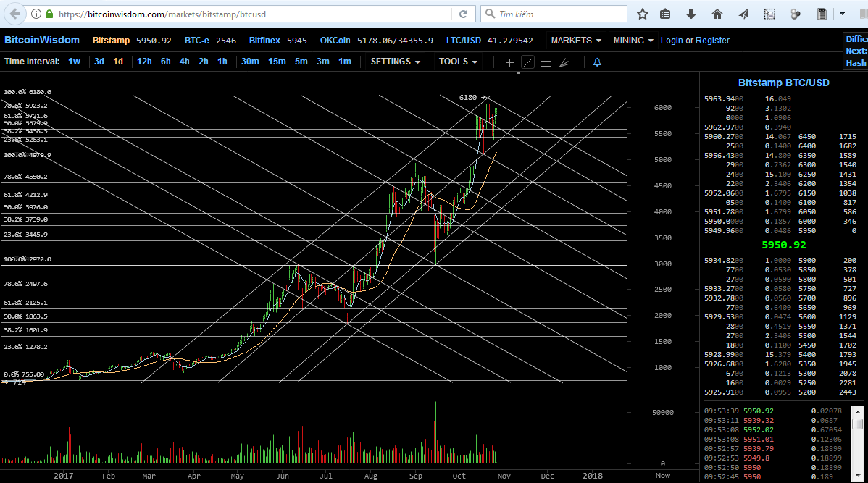Viewport: 868px width, 483px height.
Task: Click the 78.6% 4550.2 Fibonacci label
Action: (x=25, y=177)
